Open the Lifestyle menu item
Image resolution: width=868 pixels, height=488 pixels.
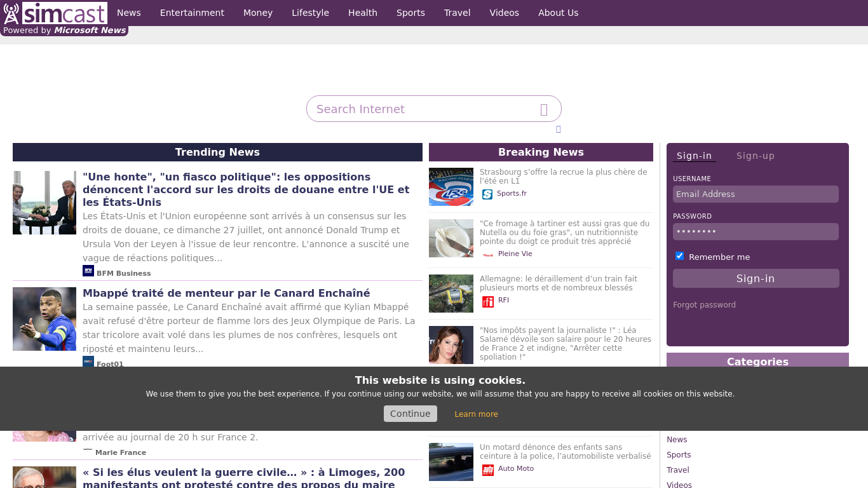coord(310,13)
